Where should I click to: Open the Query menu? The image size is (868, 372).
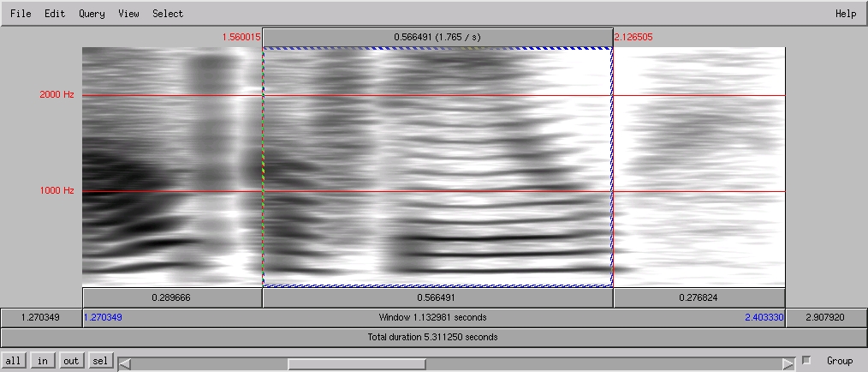[x=92, y=14]
